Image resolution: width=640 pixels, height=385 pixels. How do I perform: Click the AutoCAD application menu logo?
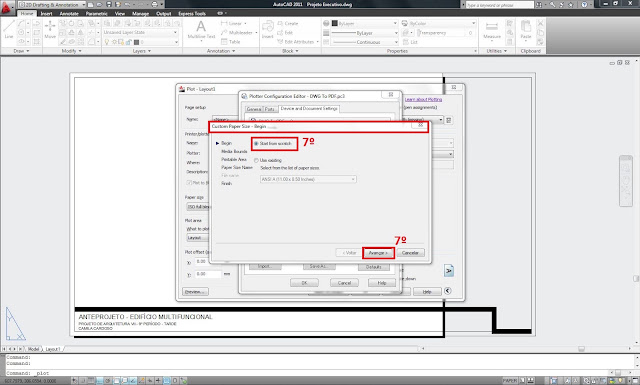[x=6, y=7]
